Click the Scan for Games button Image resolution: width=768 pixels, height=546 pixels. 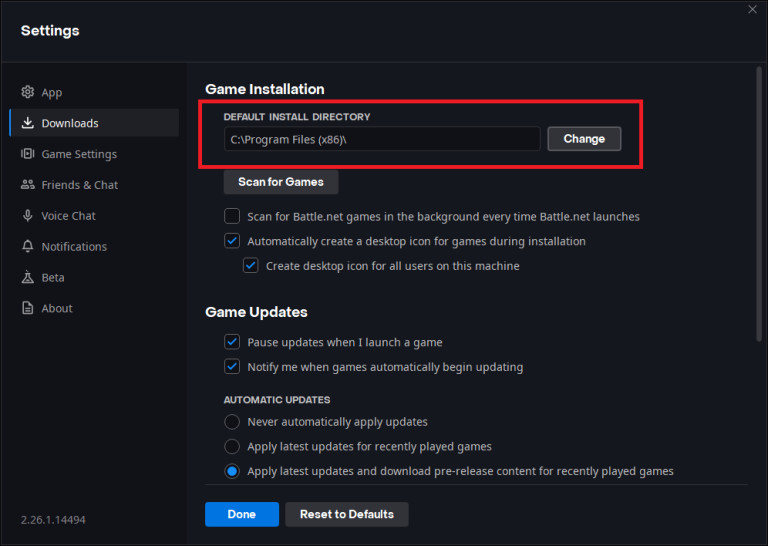pos(281,182)
